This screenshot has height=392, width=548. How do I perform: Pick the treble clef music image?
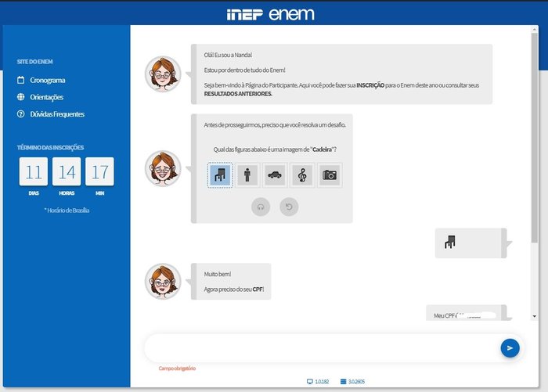302,175
